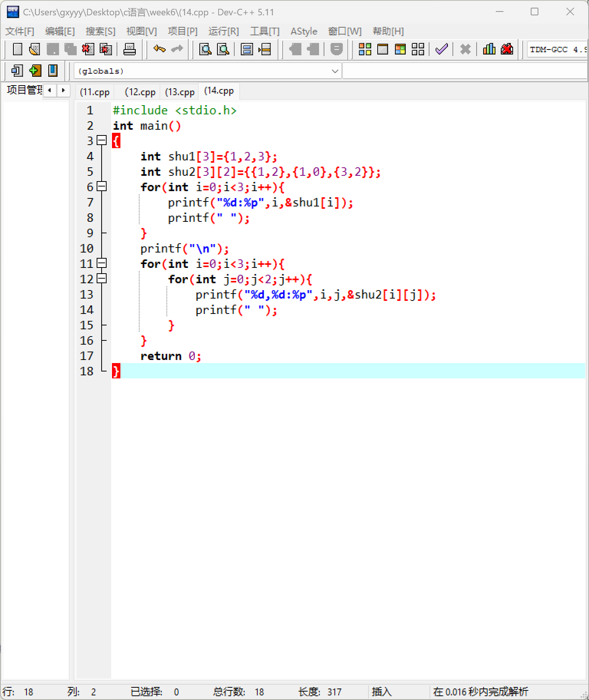589x700 pixels.
Task: Select the (14.cpp tab
Action: [219, 91]
